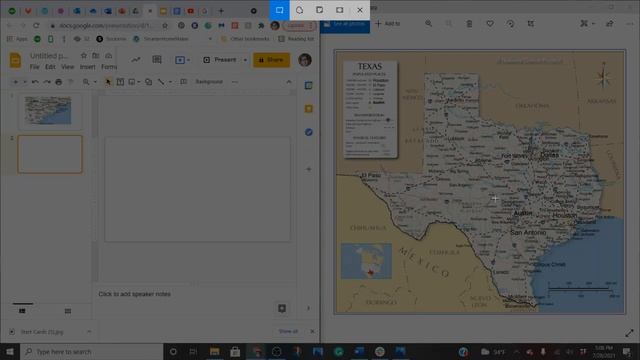Image resolution: width=640 pixels, height=360 pixels.
Task: Add a new slide with plus button
Action: click(x=16, y=82)
